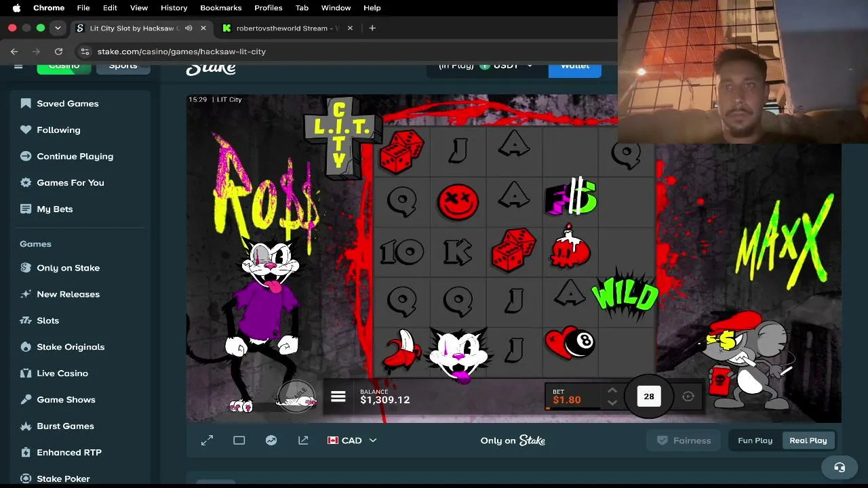
Task: Click the My Bets list icon
Action: [26, 209]
